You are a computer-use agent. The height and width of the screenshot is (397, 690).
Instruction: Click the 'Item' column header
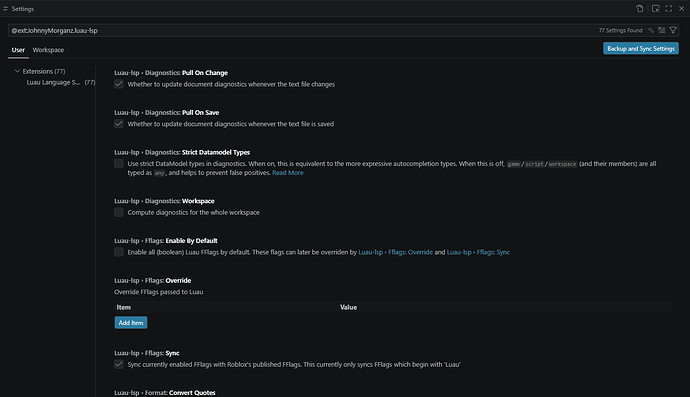click(x=124, y=307)
